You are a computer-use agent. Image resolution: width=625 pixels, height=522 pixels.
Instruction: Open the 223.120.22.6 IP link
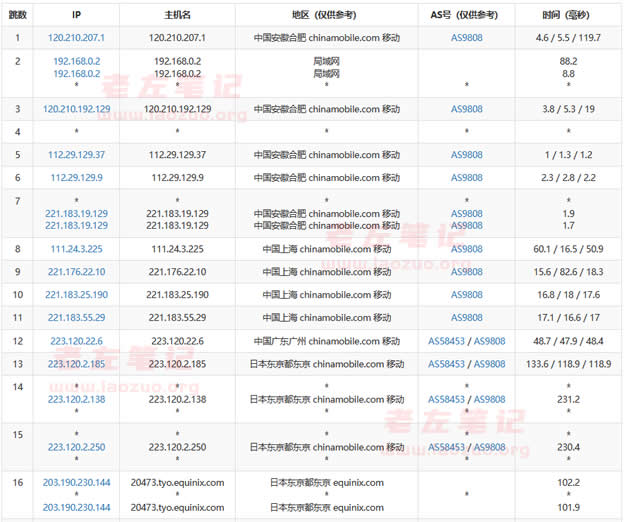pyautogui.click(x=77, y=341)
